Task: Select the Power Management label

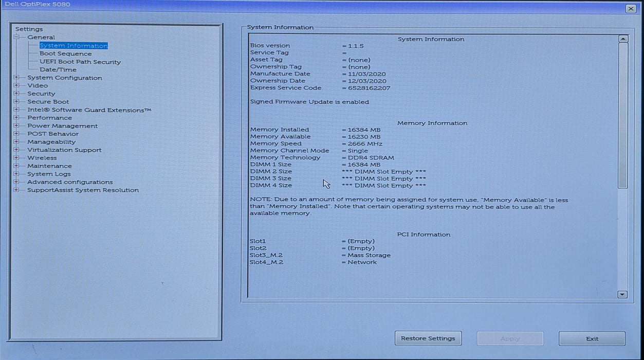Action: pos(62,125)
